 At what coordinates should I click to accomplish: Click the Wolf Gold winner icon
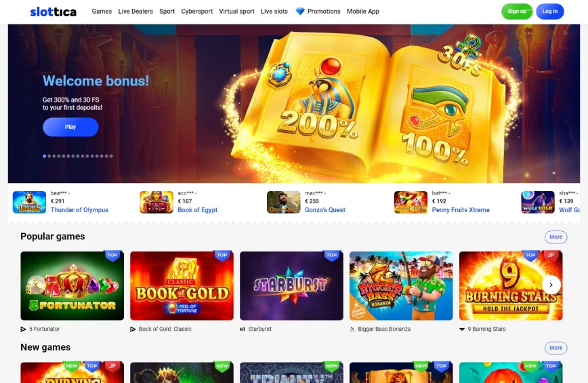click(x=538, y=202)
